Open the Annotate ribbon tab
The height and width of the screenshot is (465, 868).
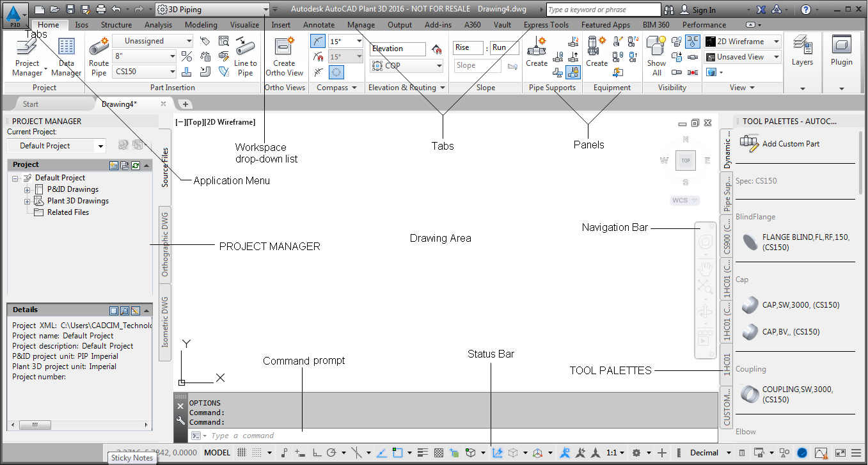click(x=319, y=25)
